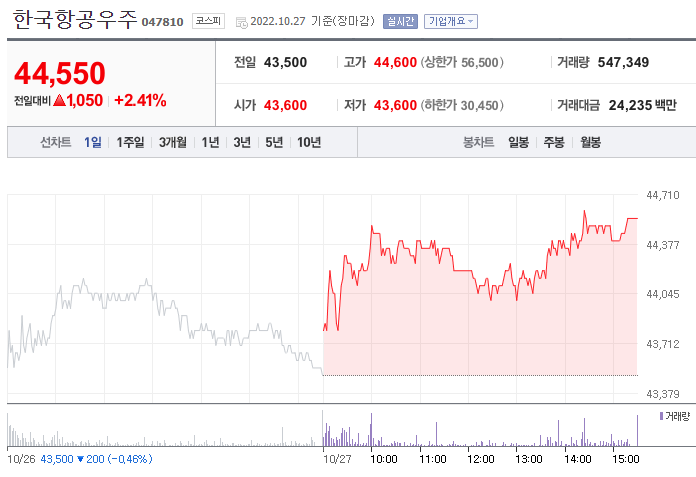The height and width of the screenshot is (477, 696).
Task: Click the red up-triangle change indicator
Action: 59,101
